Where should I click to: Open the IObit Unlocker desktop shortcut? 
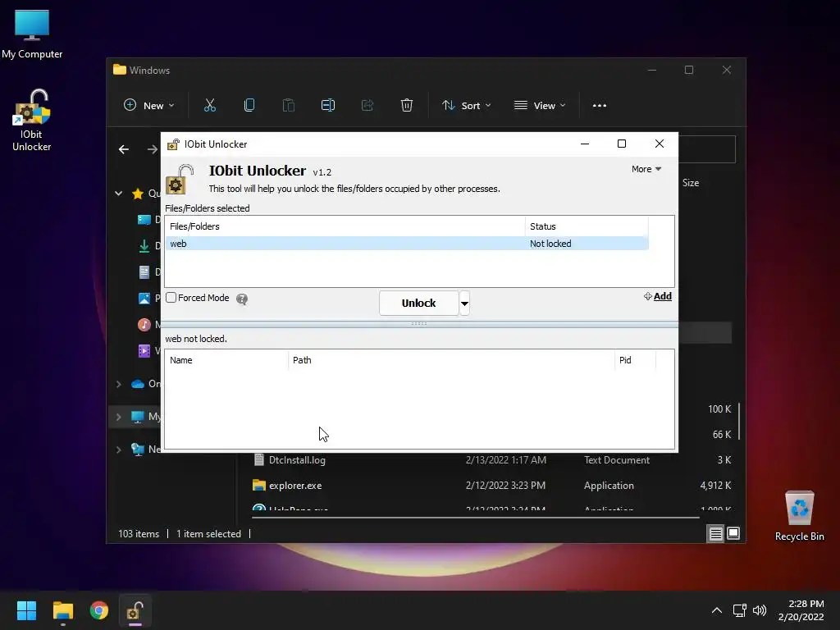[32, 121]
